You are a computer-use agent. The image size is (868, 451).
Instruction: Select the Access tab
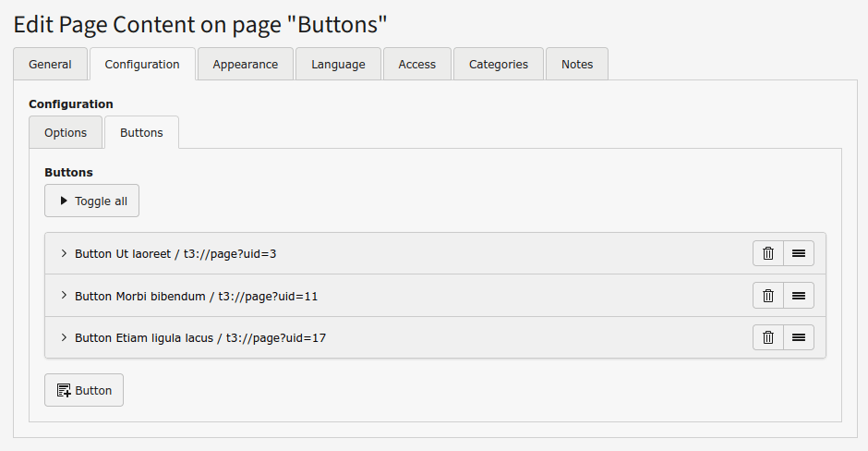tap(416, 65)
